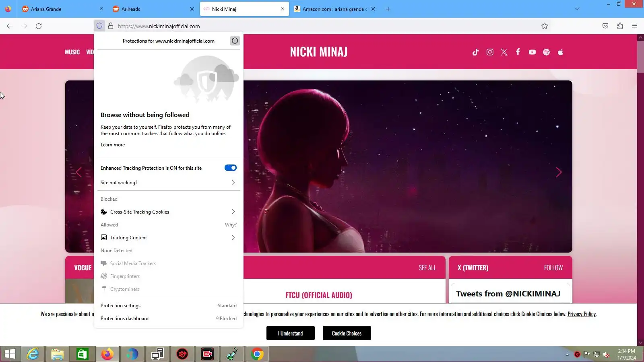Open Protection settings

(168, 305)
